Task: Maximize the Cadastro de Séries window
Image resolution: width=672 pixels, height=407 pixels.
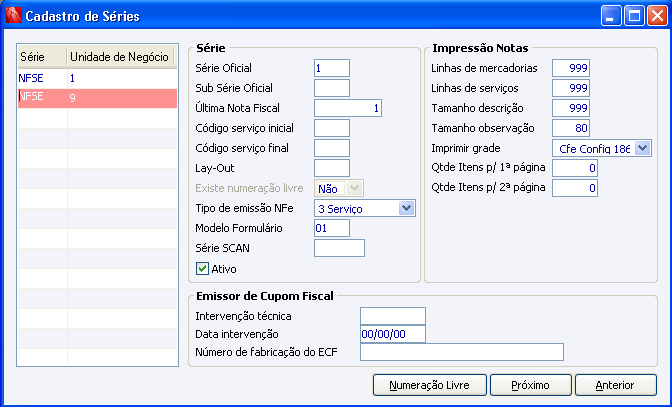Action: [634, 16]
